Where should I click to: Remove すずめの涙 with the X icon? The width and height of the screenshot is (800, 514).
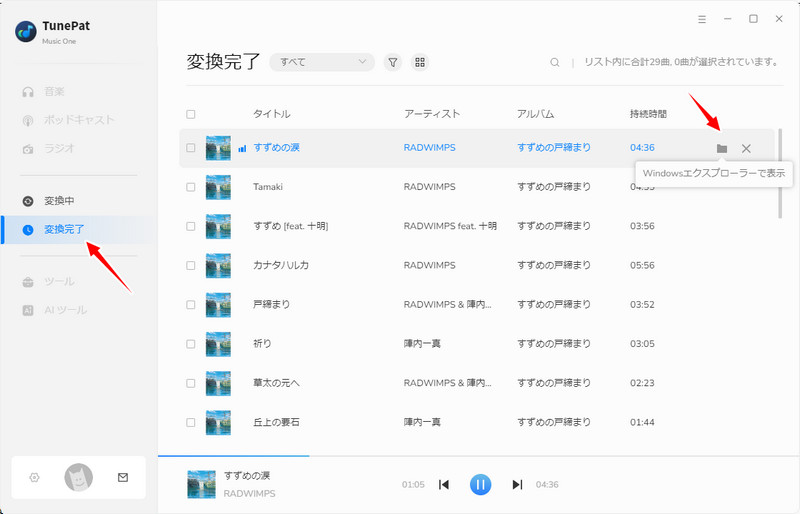point(746,149)
